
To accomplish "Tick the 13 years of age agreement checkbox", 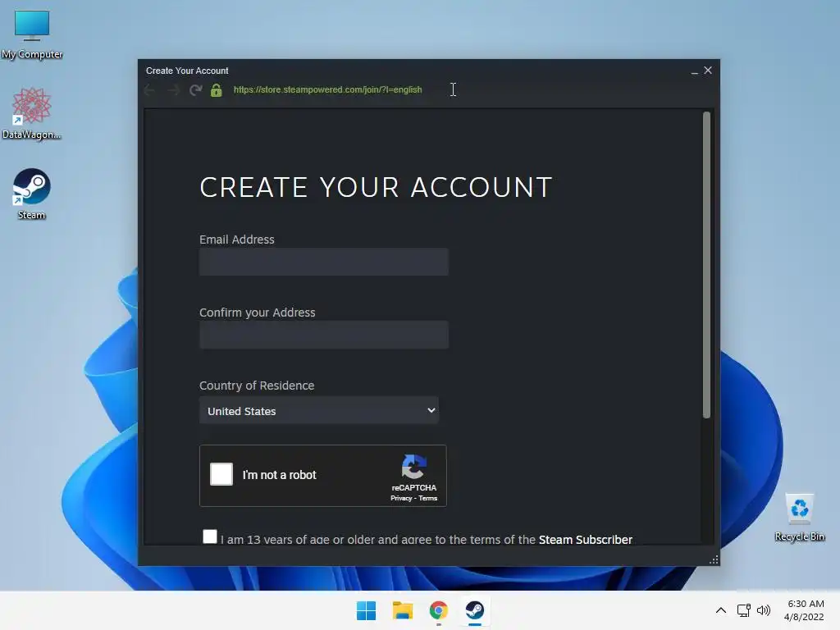I will (210, 536).
